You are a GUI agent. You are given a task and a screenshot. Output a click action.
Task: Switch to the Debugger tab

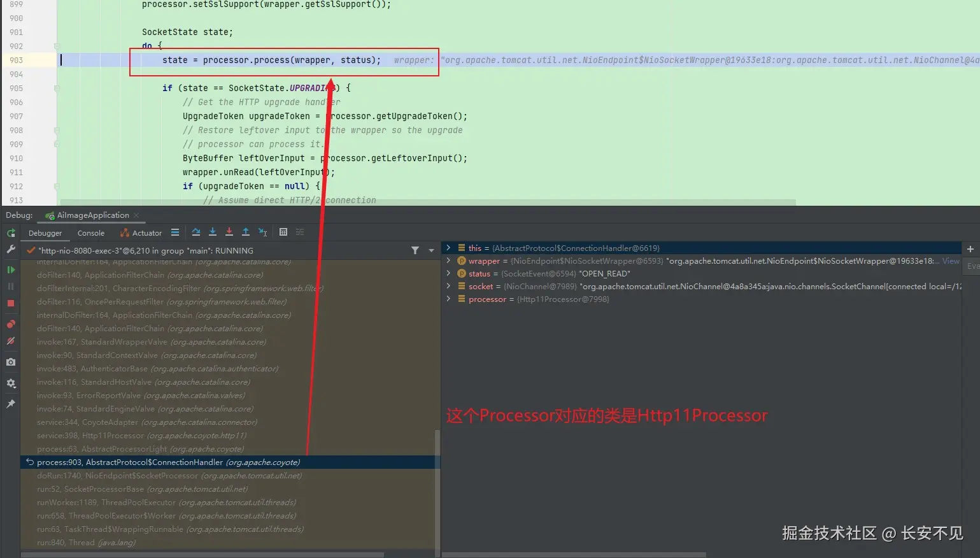45,233
